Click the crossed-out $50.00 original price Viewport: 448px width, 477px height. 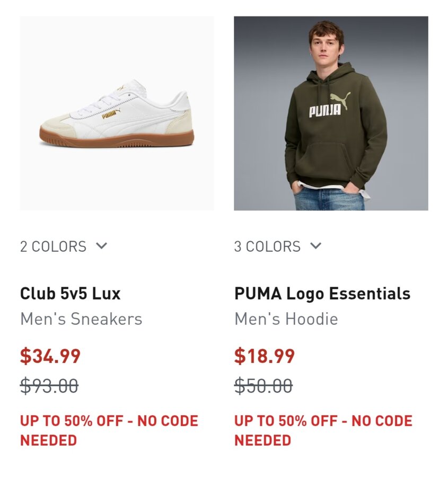pos(263,386)
